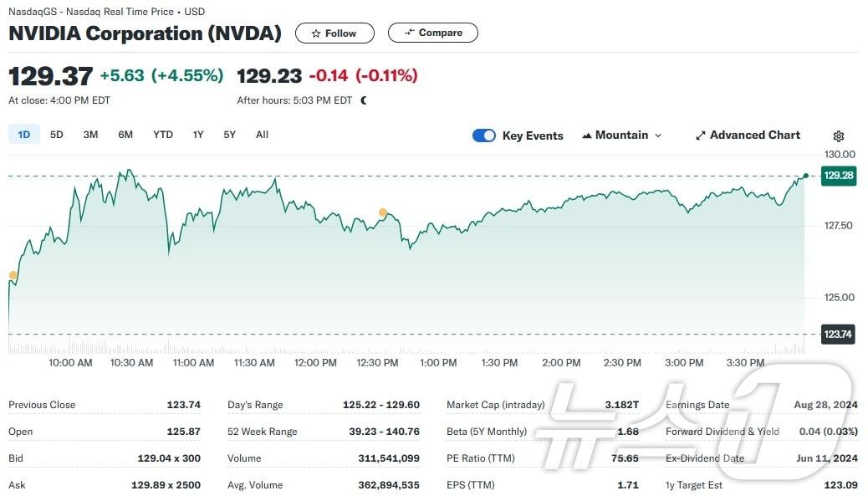
Task: Click the Advanced Chart expand arrow icon
Action: tap(701, 136)
